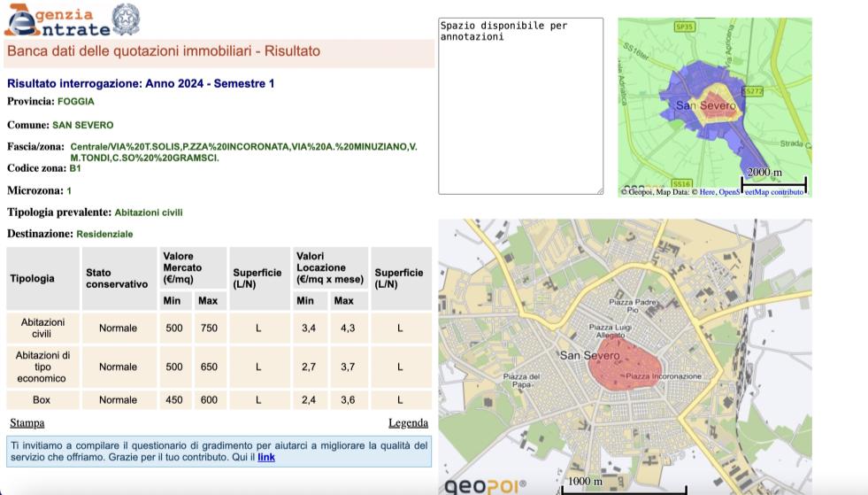
Task: Click the 'Here' map data attribution link
Action: pos(707,192)
